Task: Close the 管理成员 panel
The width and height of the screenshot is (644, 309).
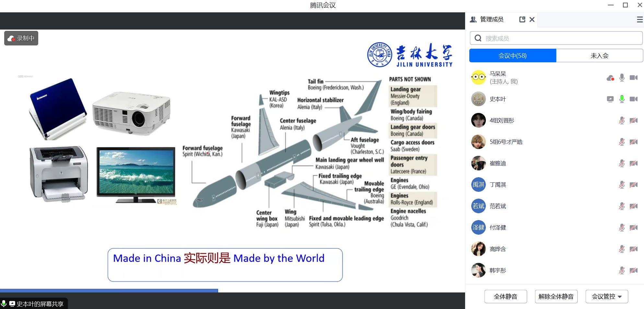Action: point(532,19)
